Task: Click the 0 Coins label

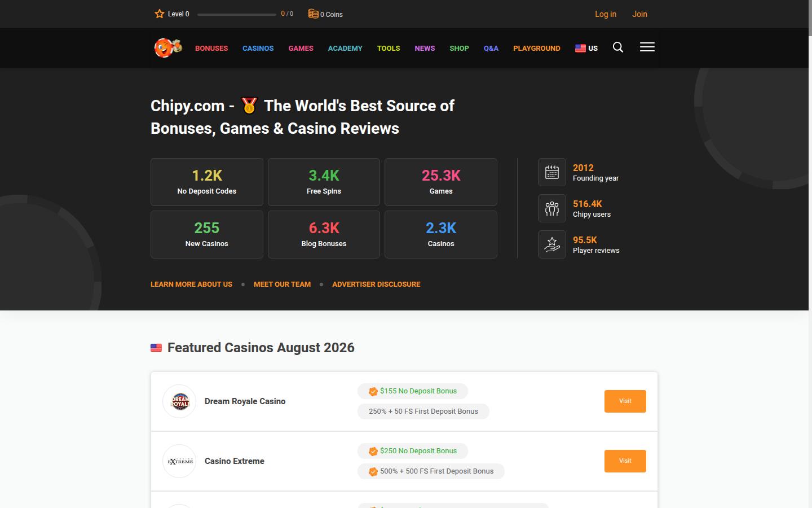Action: (332, 15)
